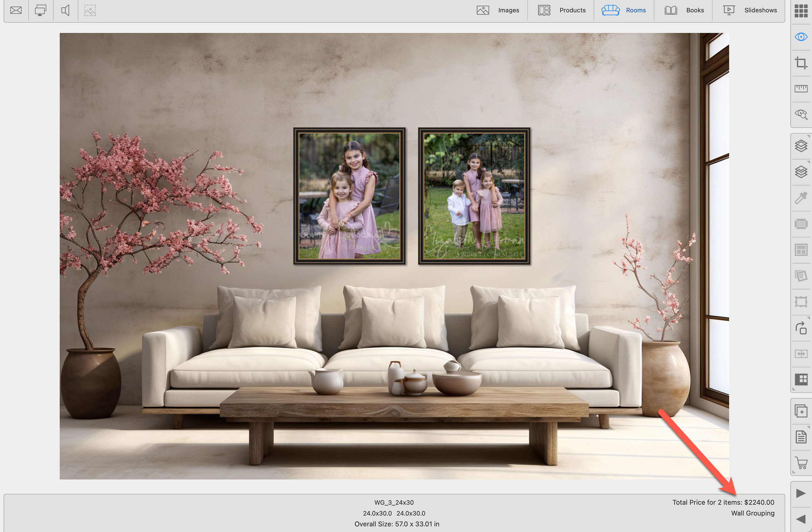Go to next room with forward arrow

click(x=801, y=494)
